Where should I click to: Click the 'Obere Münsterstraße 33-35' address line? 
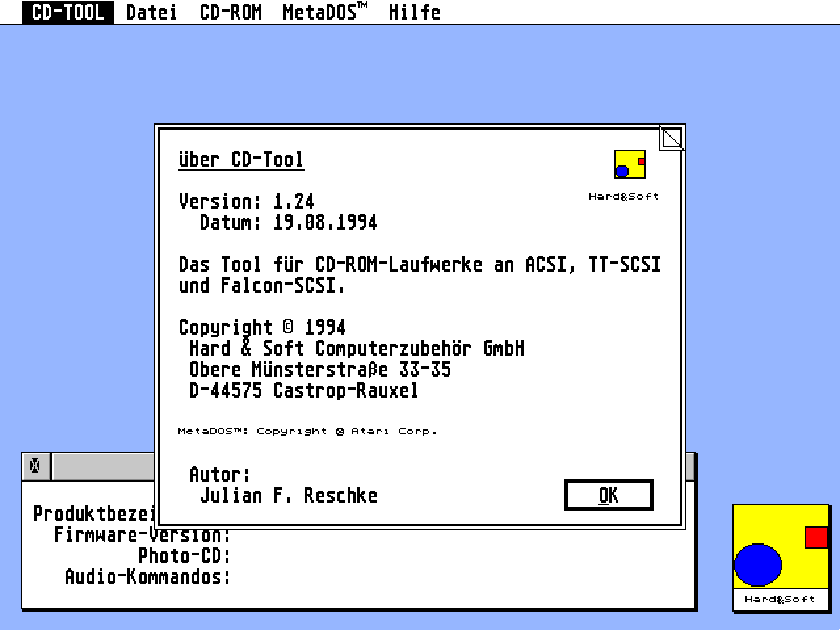320,369
